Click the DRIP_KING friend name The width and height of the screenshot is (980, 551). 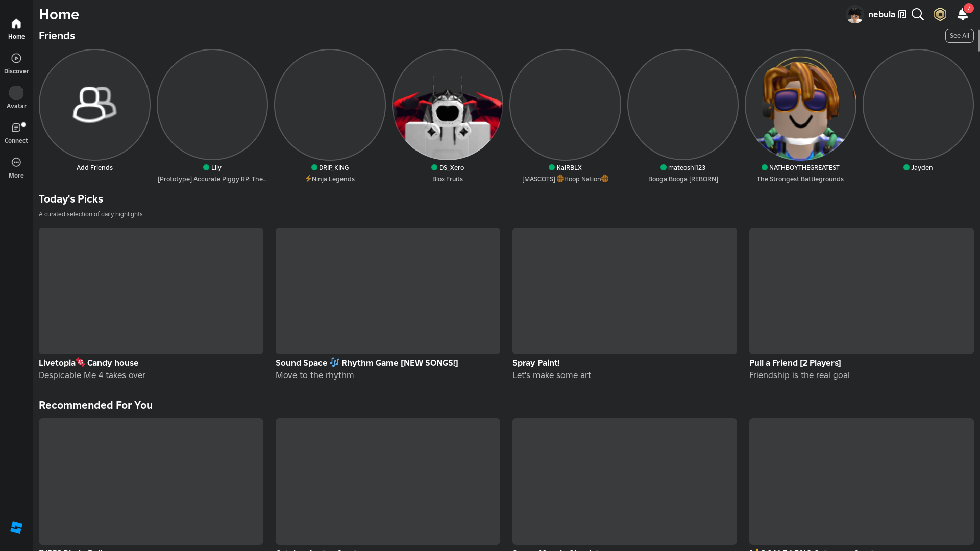334,168
